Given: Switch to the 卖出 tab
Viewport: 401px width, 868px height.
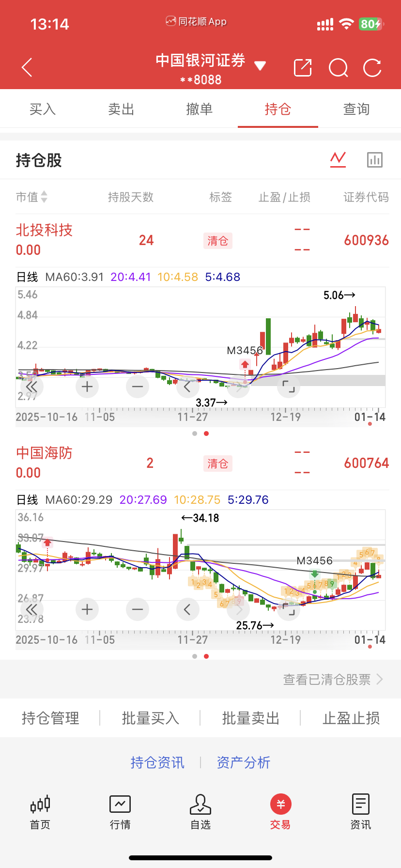Looking at the screenshot, I should pyautogui.click(x=121, y=109).
